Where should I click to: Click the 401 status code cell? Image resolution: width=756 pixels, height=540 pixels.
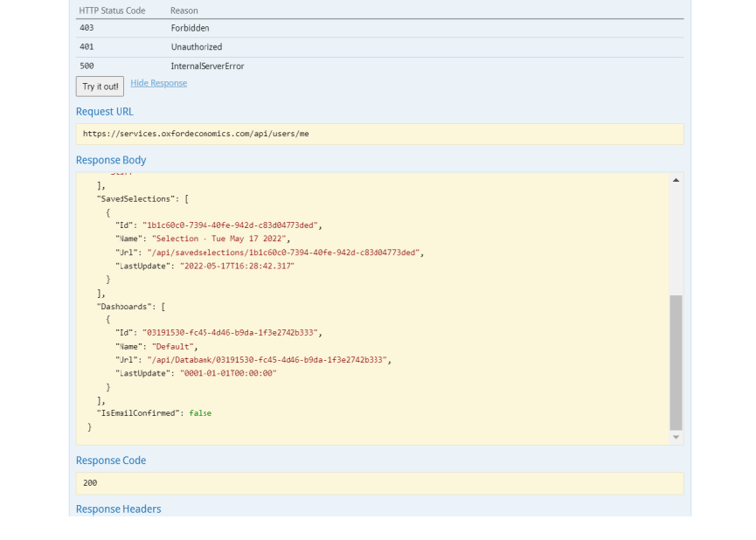tap(86, 47)
